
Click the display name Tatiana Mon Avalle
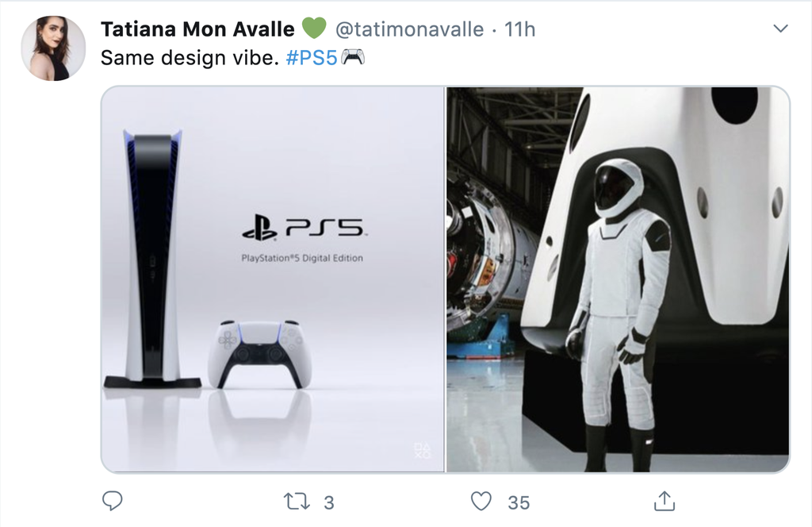click(x=197, y=29)
